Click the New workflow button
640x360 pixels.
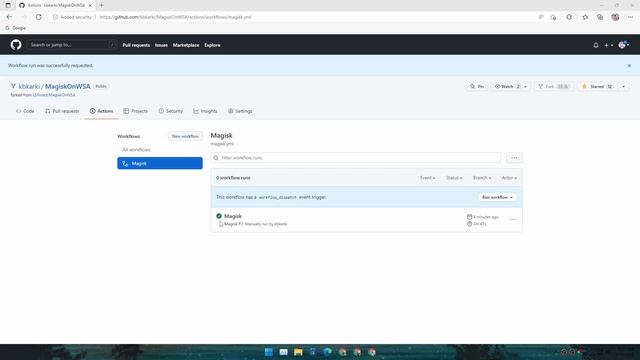[185, 136]
